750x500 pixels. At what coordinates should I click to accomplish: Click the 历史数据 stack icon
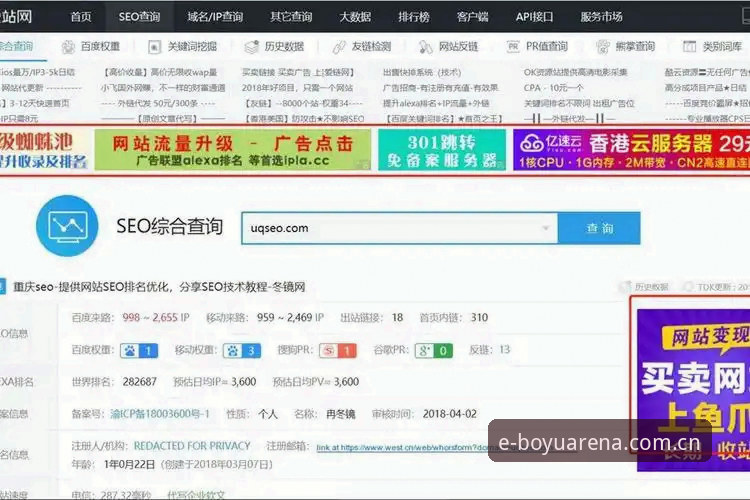pos(251,47)
